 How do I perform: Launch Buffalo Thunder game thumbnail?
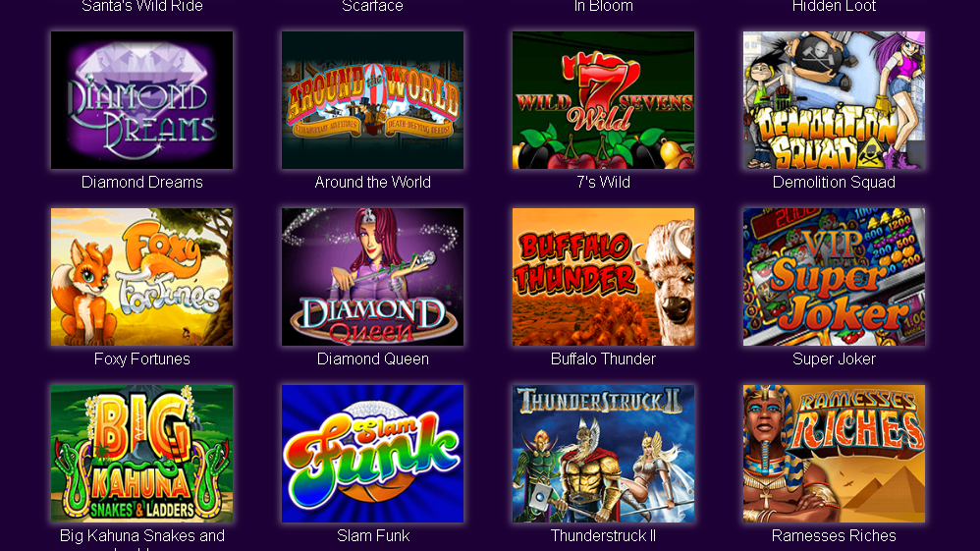coord(603,277)
